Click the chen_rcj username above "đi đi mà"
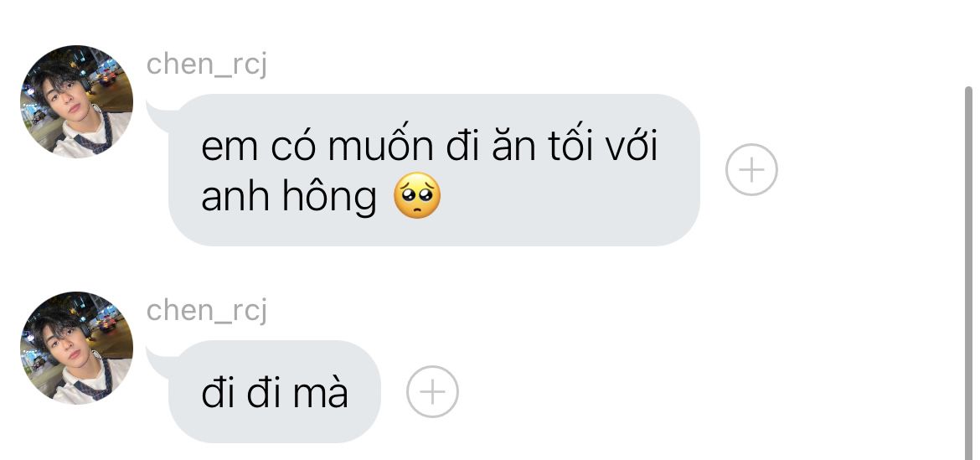The height and width of the screenshot is (460, 980). (207, 310)
